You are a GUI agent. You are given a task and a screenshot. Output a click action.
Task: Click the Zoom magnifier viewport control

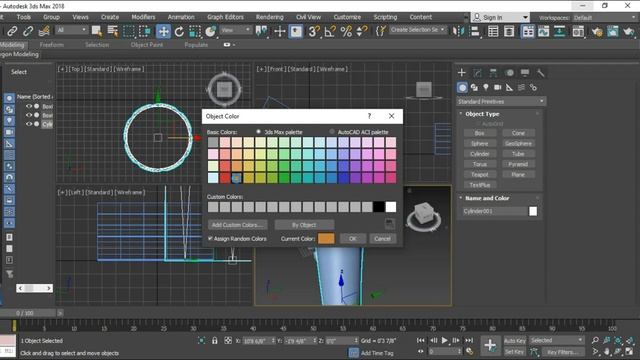596,340
